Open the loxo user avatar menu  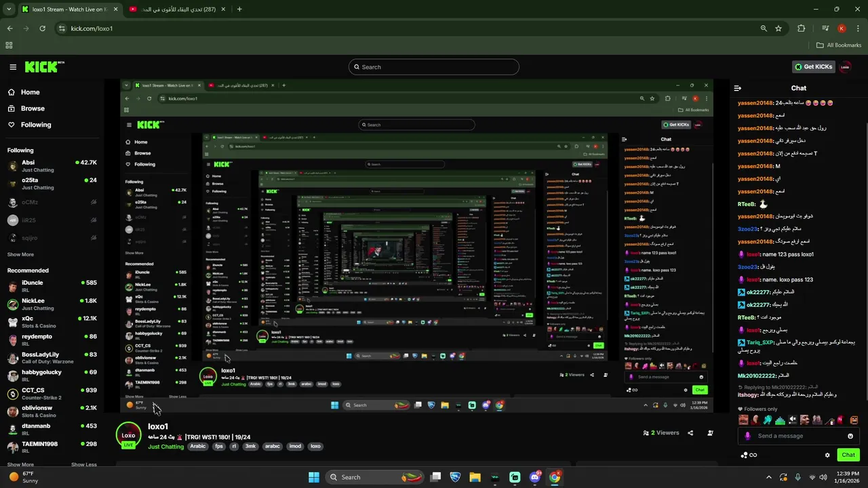tap(845, 67)
